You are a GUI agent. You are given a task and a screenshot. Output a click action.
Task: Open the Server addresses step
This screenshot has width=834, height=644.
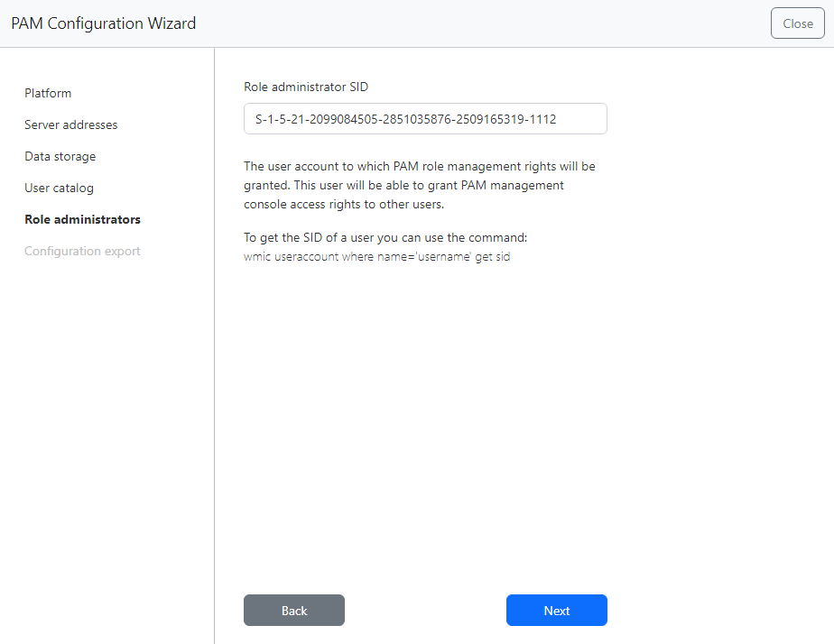point(70,124)
